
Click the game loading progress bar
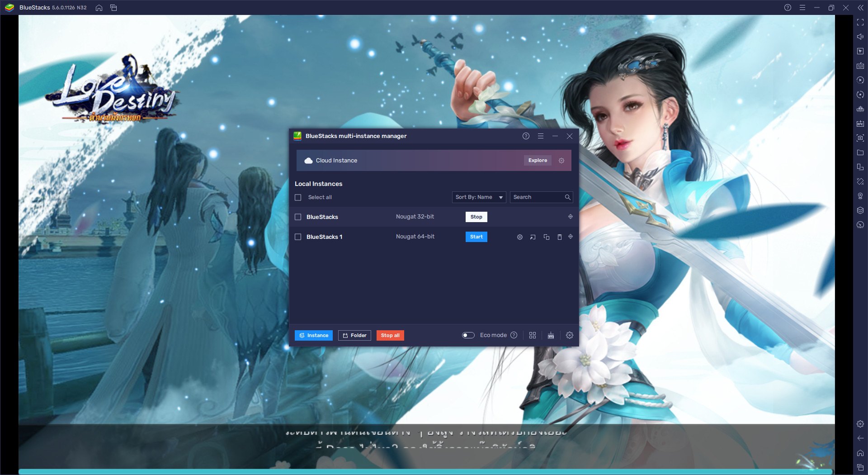coord(425,471)
